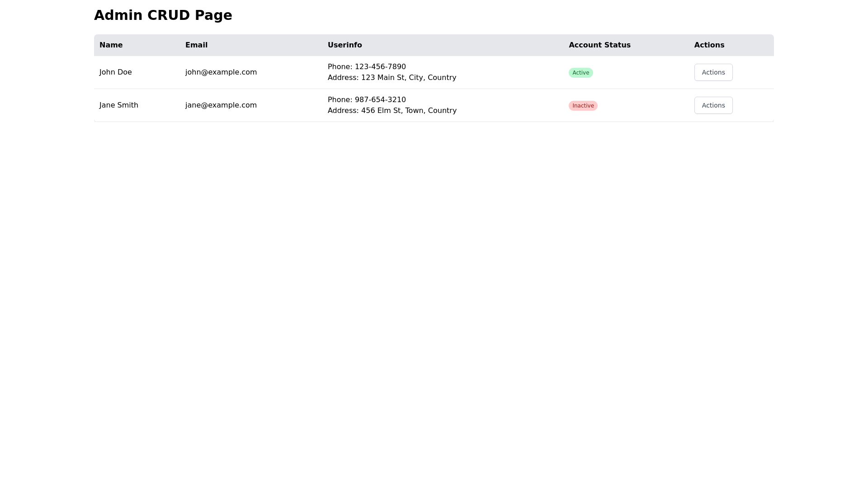Screen dimensions: 868x488
Task: Click phone number 123-456-7890
Action: (380, 67)
